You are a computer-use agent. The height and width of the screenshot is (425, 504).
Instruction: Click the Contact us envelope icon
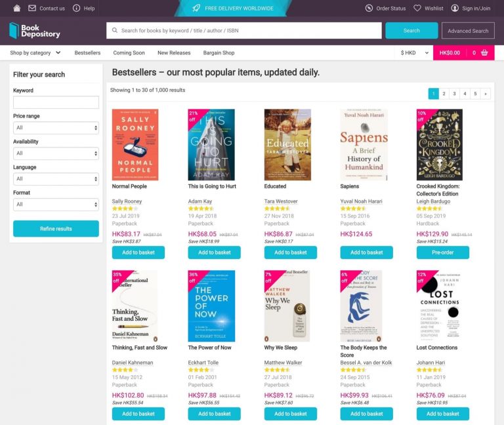click(x=32, y=8)
